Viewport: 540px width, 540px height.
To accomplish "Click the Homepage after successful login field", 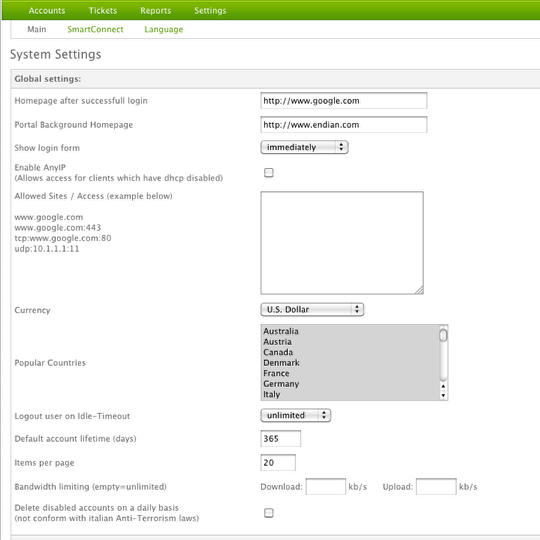I will [344, 101].
